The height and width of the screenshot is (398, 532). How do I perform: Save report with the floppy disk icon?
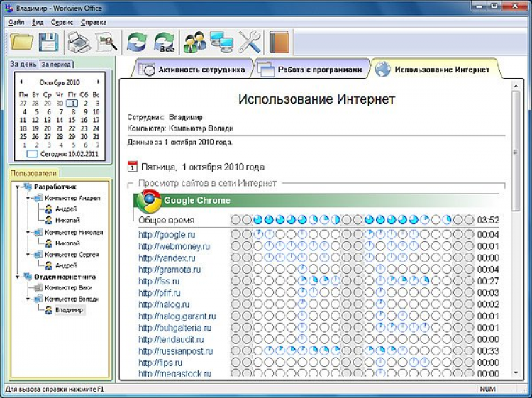49,42
